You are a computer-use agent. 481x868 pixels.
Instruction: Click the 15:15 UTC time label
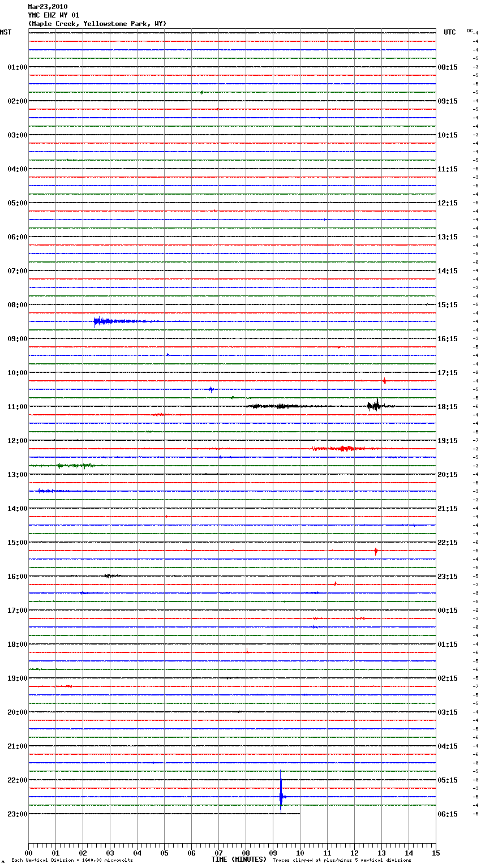tap(448, 305)
